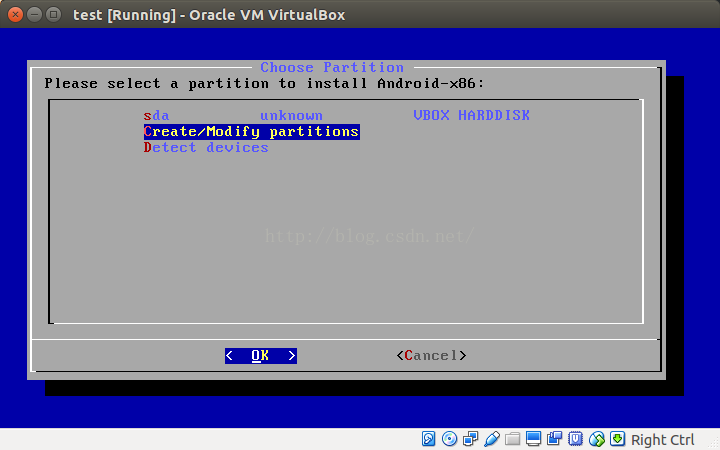The image size is (720, 450).
Task: Select the sda unknown VBOX HARDDISK entry
Action: tap(337, 115)
